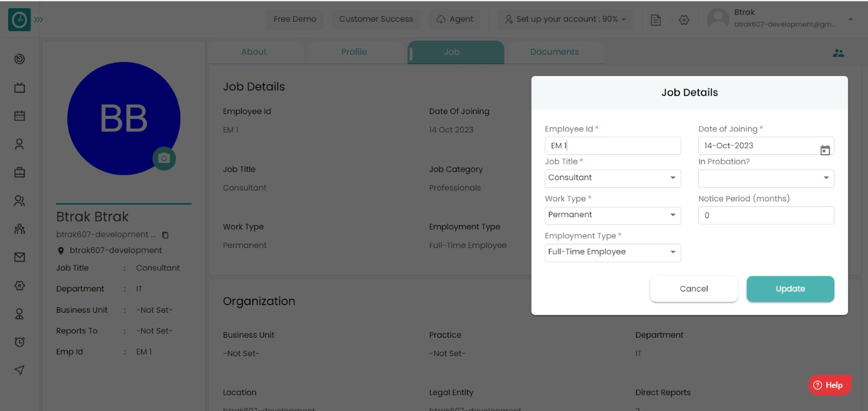Open the Employment Type dropdown
Image resolution: width=868 pixels, height=411 pixels.
tap(612, 252)
